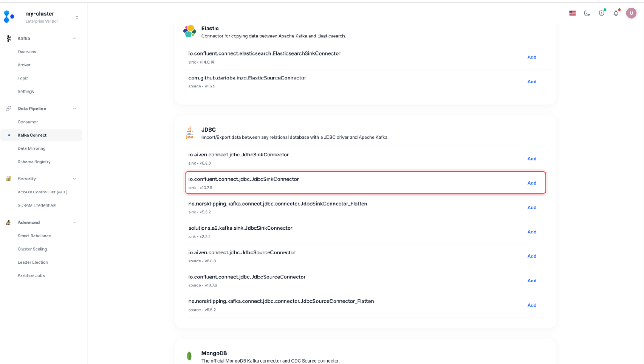644x364 pixels.
Task: Open Smart Rebalance in sidebar
Action: [34, 236]
